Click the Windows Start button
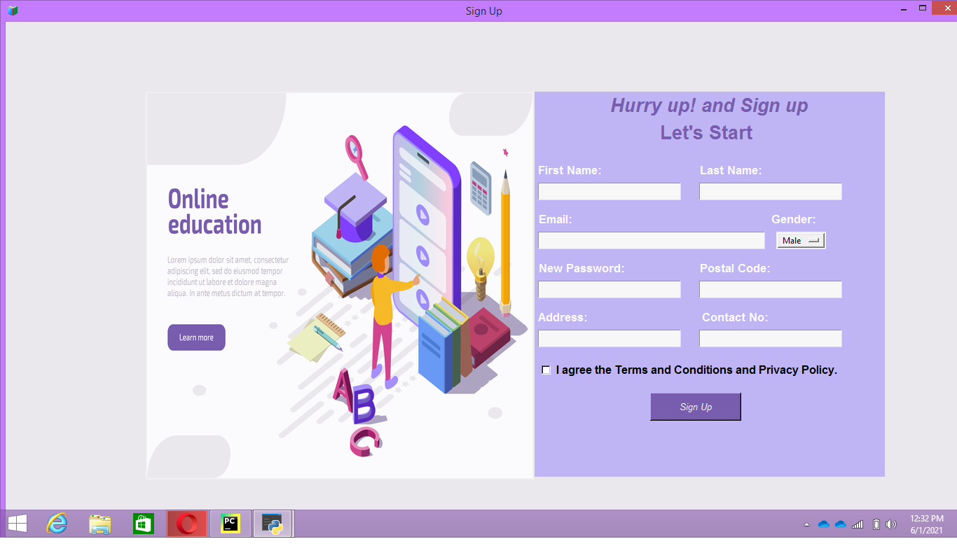 pyautogui.click(x=17, y=523)
